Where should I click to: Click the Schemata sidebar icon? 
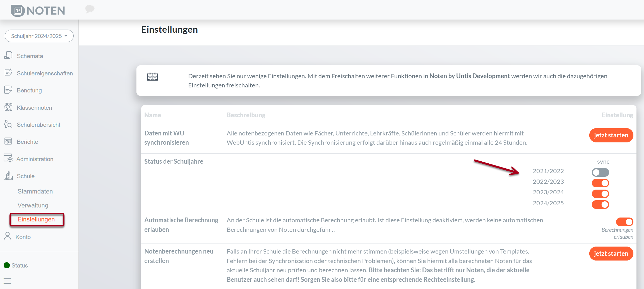(x=8, y=56)
